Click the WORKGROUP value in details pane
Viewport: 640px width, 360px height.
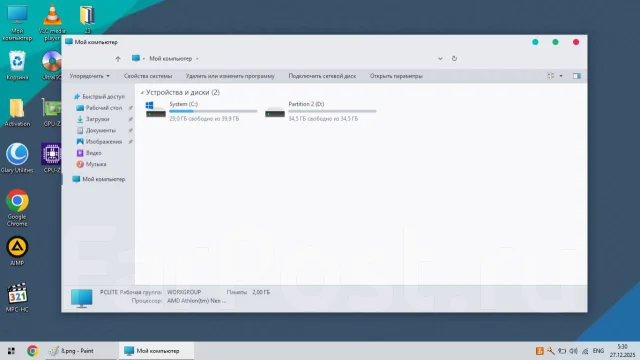pyautogui.click(x=184, y=292)
